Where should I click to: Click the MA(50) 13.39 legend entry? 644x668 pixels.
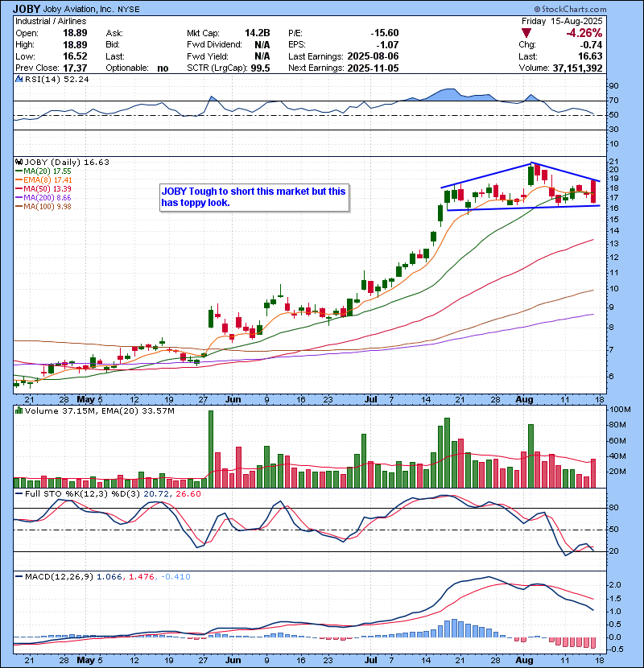coord(43,188)
